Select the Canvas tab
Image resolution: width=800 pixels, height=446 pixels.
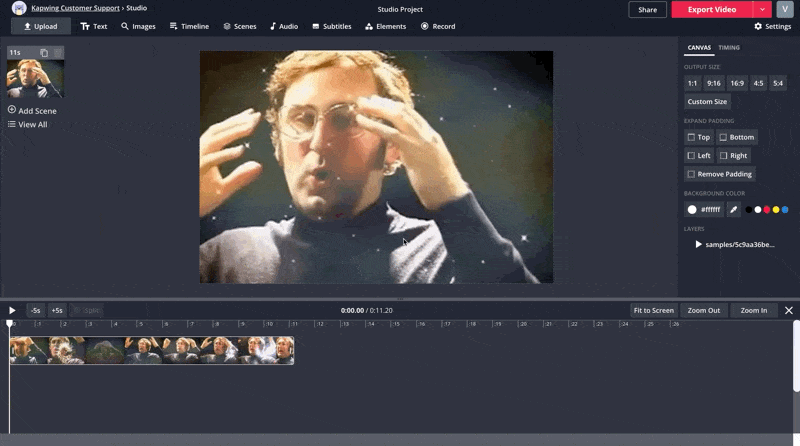(699, 47)
